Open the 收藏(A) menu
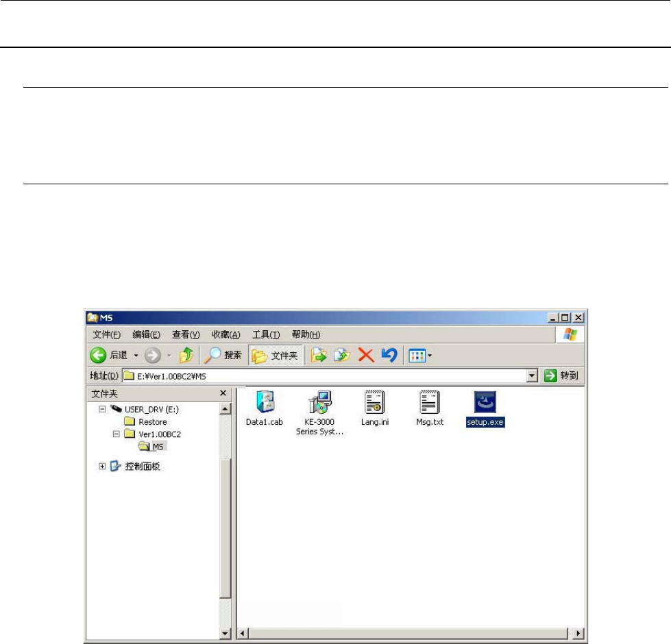 click(x=226, y=334)
